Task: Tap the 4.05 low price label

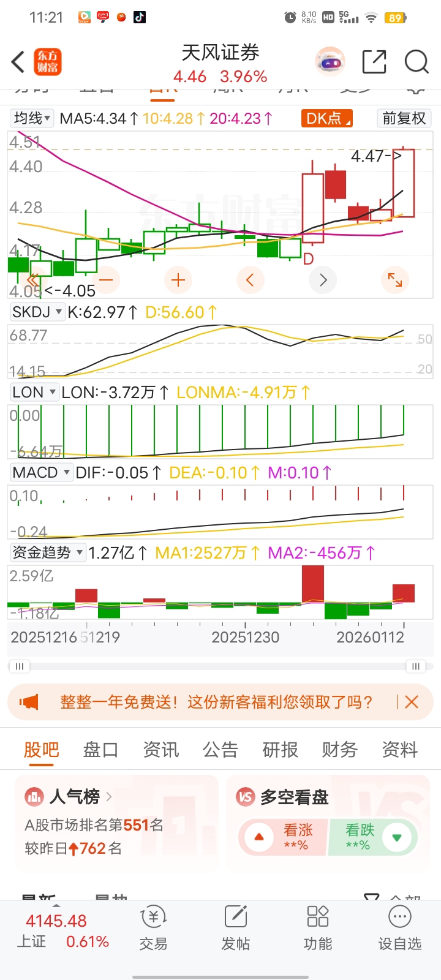Action: pyautogui.click(x=69, y=291)
